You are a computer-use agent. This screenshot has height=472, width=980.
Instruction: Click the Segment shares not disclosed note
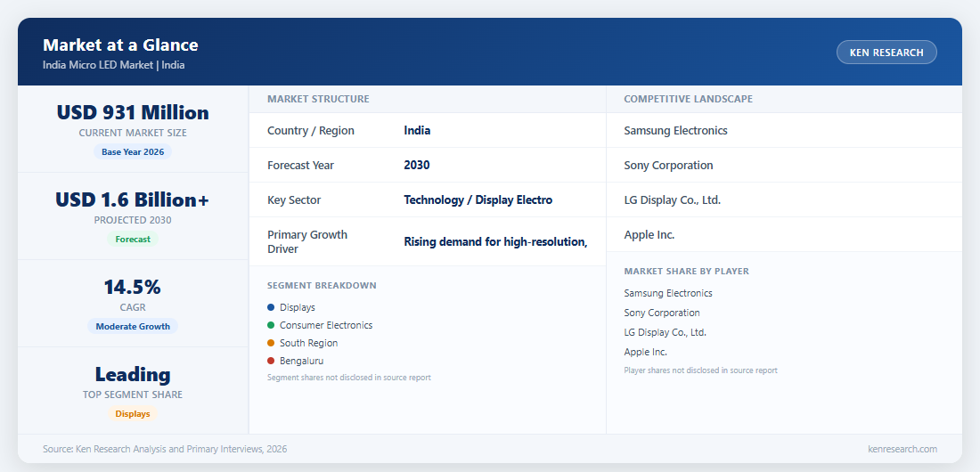pos(348,378)
